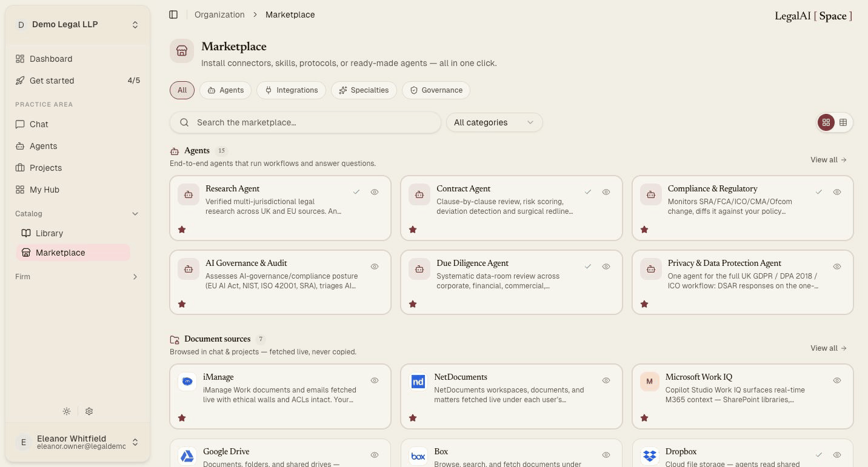
Task: Click the star on iManage card
Action: click(182, 418)
